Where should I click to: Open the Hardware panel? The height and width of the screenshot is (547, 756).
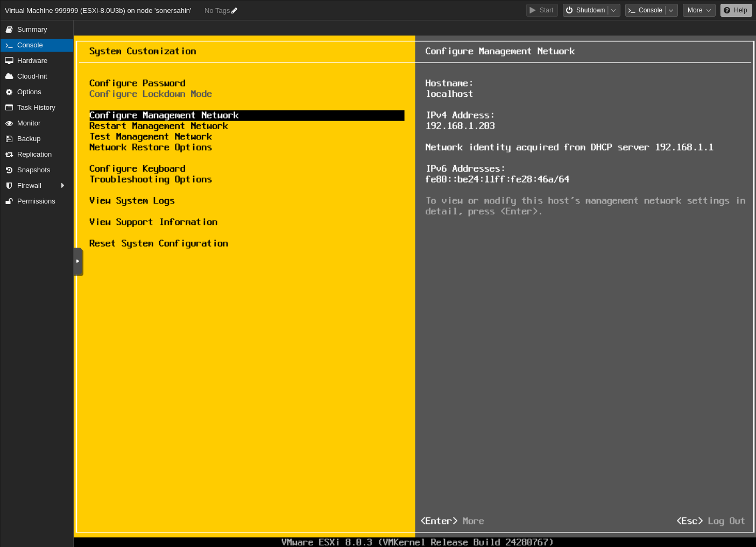tap(32, 60)
